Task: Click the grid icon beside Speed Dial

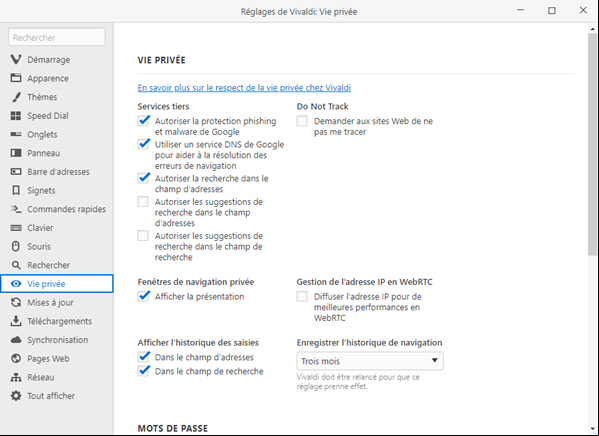Action: 16,115
